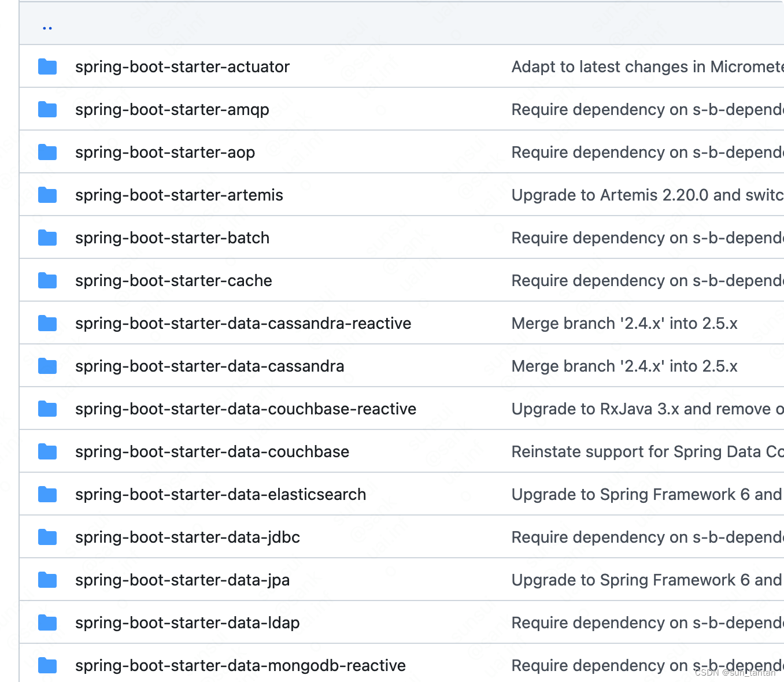
Task: Click folder icon for spring-boot-starter-data-jpa
Action: pos(47,580)
